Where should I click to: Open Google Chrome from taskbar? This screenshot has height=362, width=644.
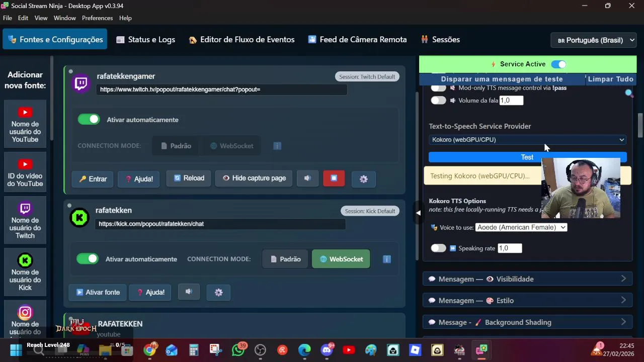[x=150, y=350]
